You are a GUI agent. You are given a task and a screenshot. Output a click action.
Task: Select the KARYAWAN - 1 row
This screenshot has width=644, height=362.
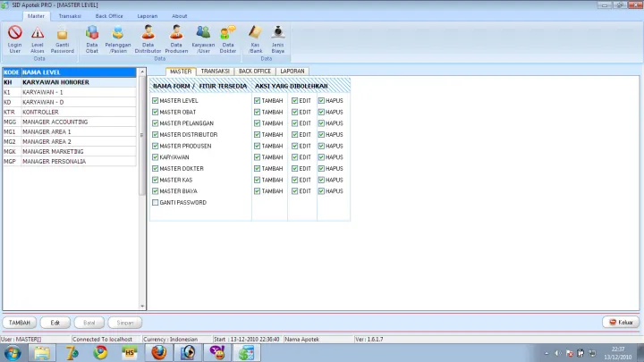(70, 92)
